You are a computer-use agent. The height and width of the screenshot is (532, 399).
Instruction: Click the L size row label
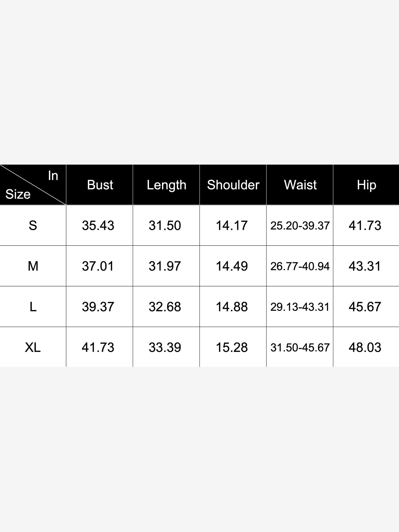[x=33, y=307]
